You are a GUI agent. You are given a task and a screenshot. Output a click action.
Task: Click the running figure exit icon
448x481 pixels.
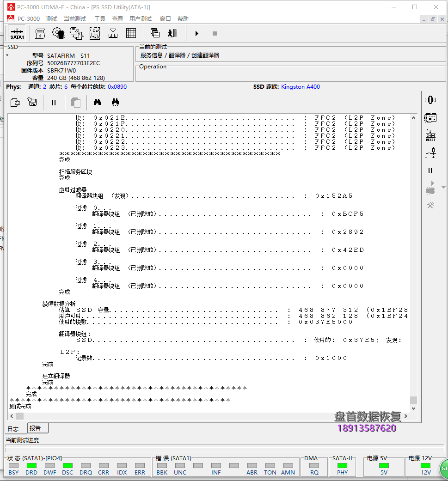pos(172,33)
